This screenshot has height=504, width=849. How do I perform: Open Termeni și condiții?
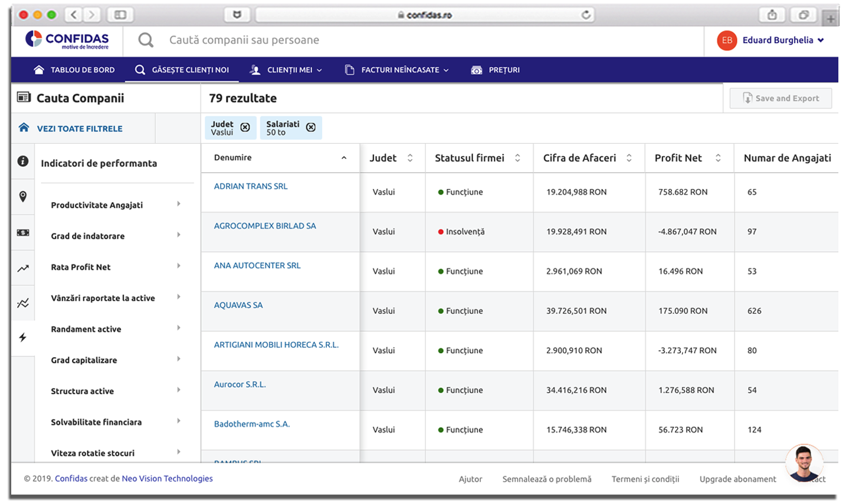click(645, 479)
